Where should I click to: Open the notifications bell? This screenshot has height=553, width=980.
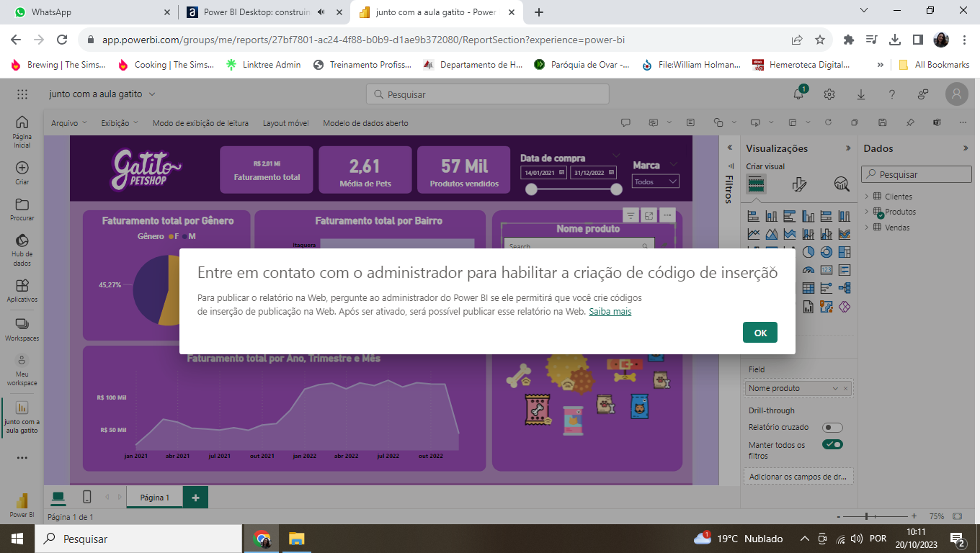tap(799, 94)
